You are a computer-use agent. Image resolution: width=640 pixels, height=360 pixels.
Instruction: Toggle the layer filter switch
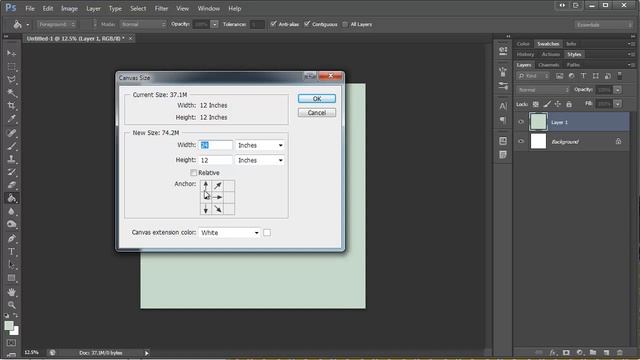(620, 76)
